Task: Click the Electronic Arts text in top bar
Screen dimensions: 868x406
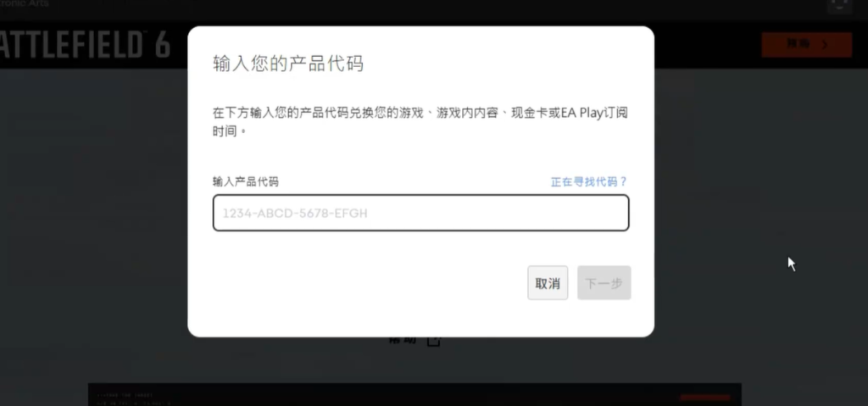Action: [25, 3]
